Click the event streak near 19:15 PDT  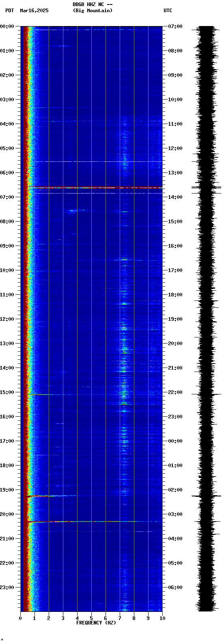pos(52,496)
